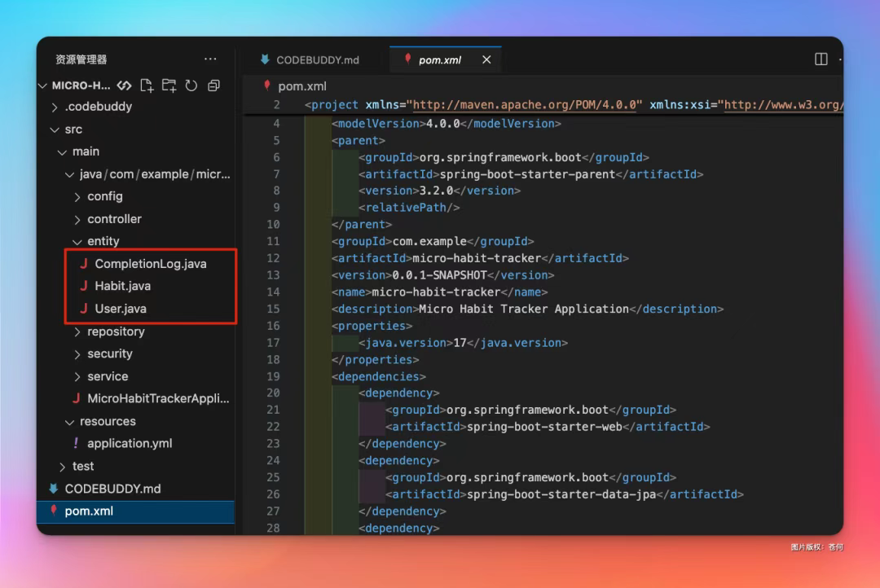Viewport: 880px width, 588px height.
Task: Click pom.xml in the breadcrumb bar
Action: [x=301, y=86]
